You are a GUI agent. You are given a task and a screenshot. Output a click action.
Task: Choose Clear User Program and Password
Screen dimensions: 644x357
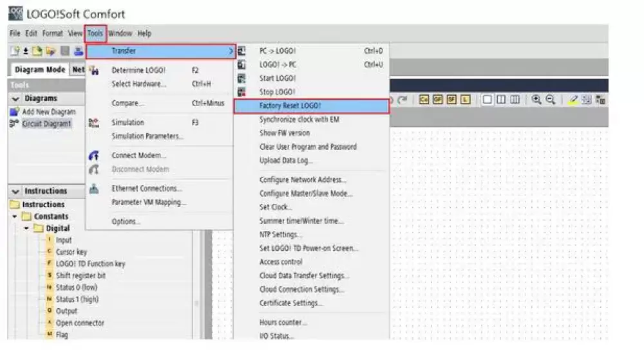pos(312,147)
